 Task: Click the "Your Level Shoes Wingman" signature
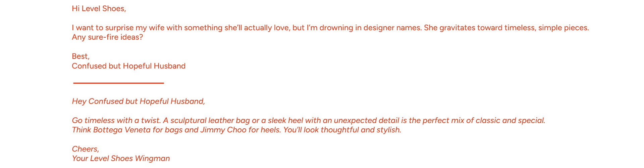coord(121,159)
